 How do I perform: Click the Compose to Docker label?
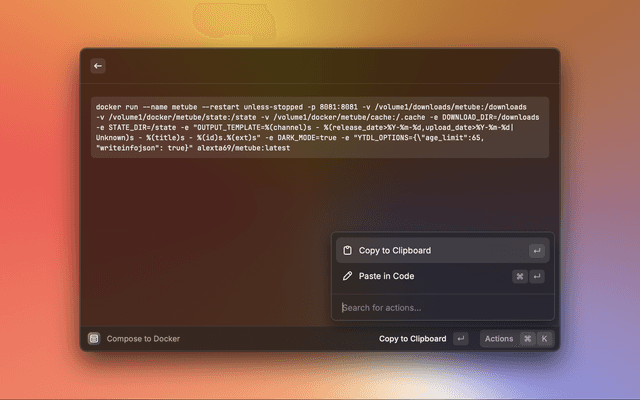(x=143, y=339)
